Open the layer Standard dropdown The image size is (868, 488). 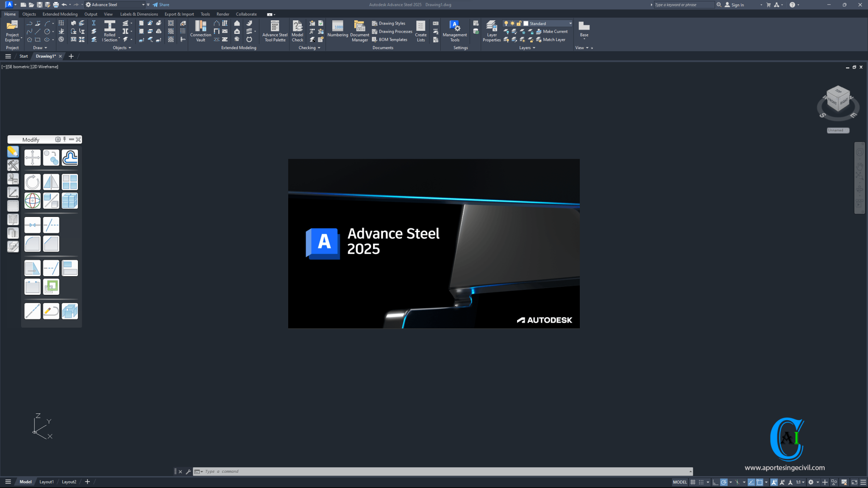(x=570, y=23)
